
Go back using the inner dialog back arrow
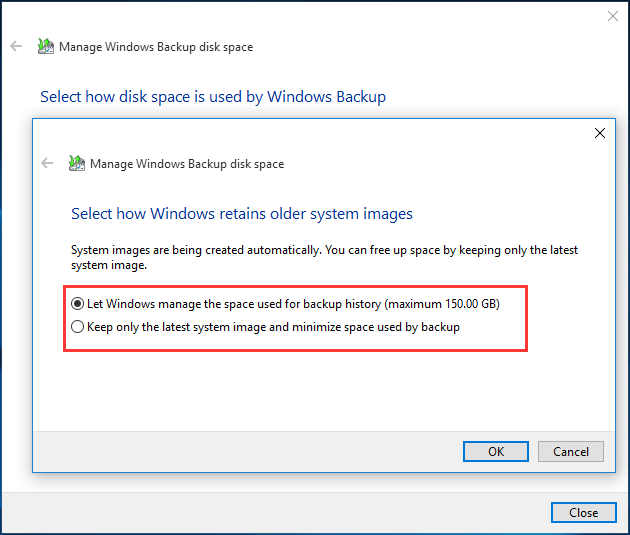point(47,163)
